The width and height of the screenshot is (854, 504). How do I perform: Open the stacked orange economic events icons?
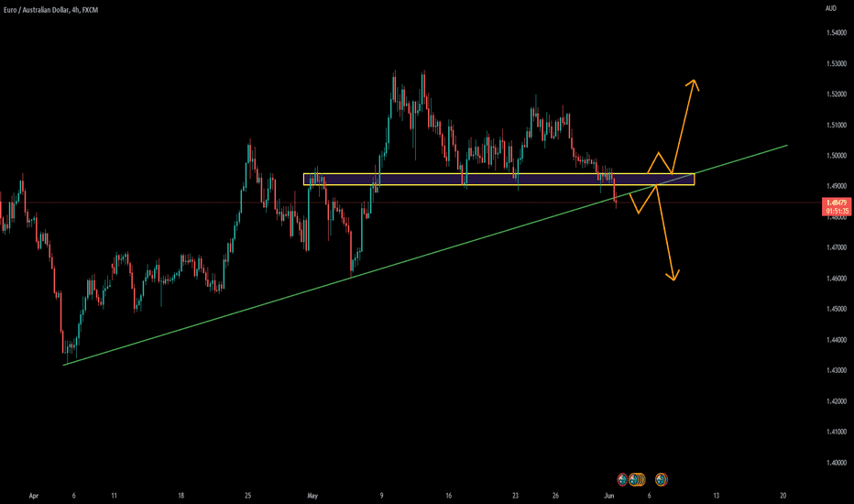coord(636,479)
